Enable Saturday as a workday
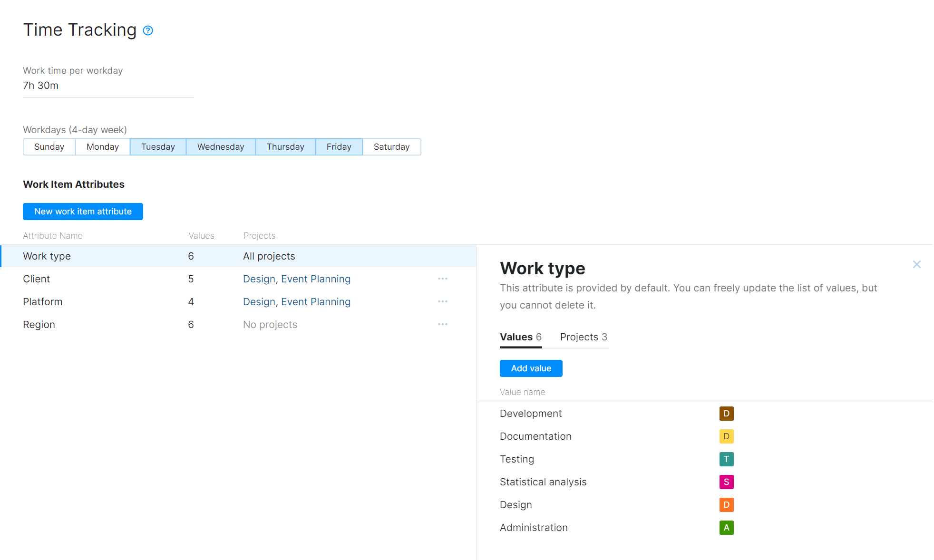The image size is (934, 560). (x=391, y=146)
